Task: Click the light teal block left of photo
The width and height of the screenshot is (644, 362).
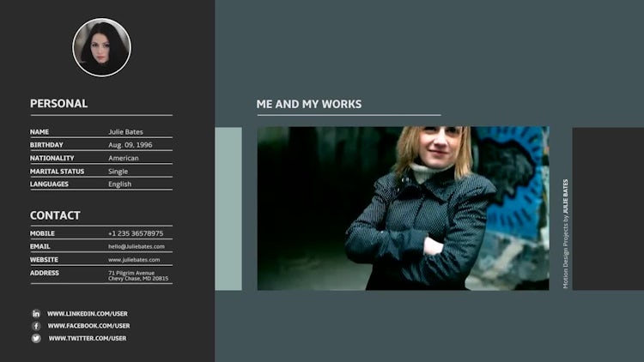Action: click(228, 208)
